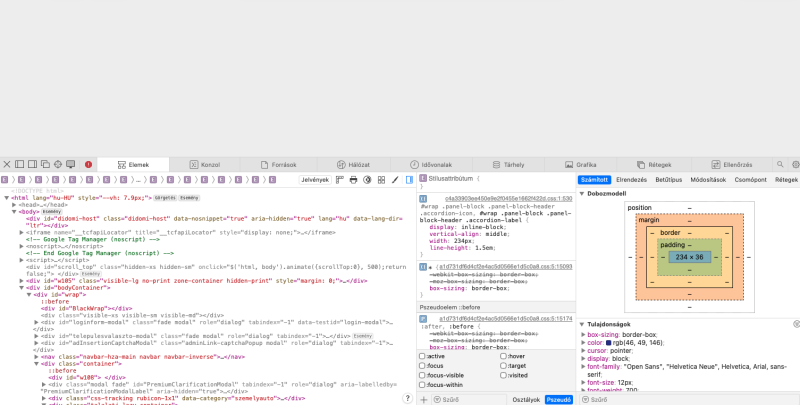Toggle the Osztályok classes panel

point(526,400)
